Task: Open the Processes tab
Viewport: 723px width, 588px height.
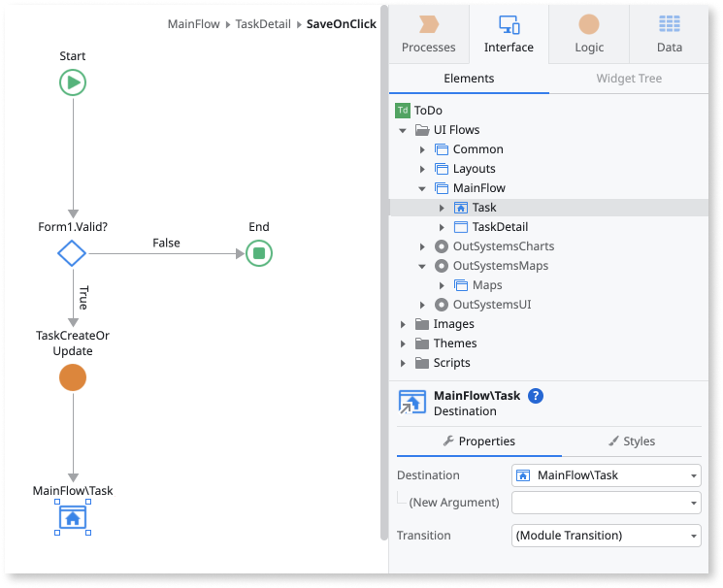Action: coord(428,35)
